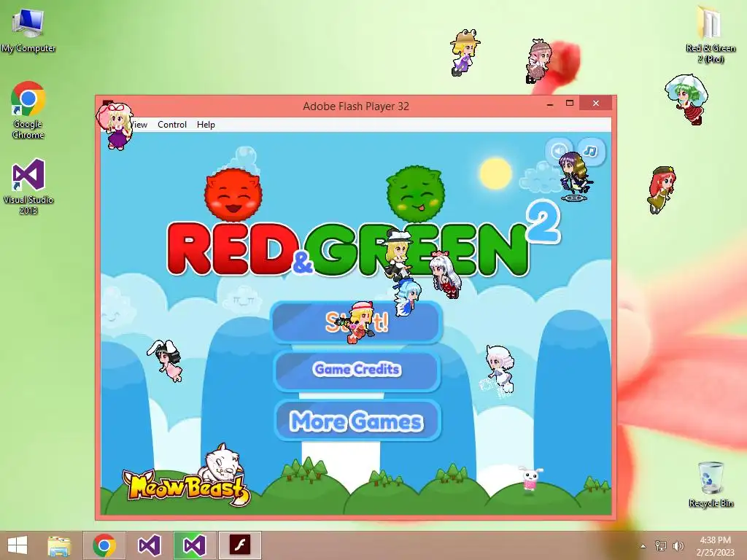Open the My Computer desktop icon
747x560 pixels.
[x=28, y=31]
